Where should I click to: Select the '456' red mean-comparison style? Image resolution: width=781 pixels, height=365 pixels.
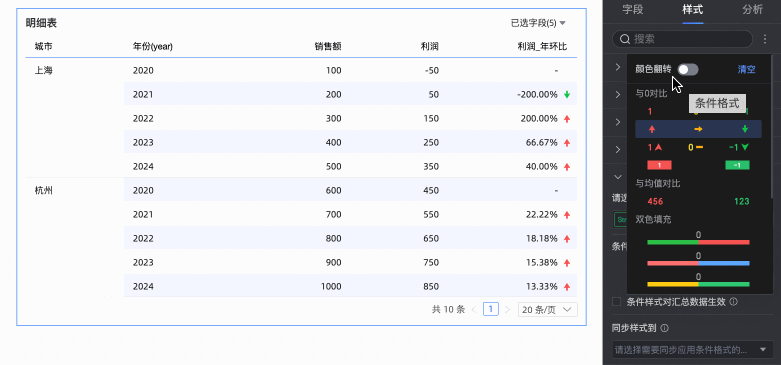[x=655, y=202]
